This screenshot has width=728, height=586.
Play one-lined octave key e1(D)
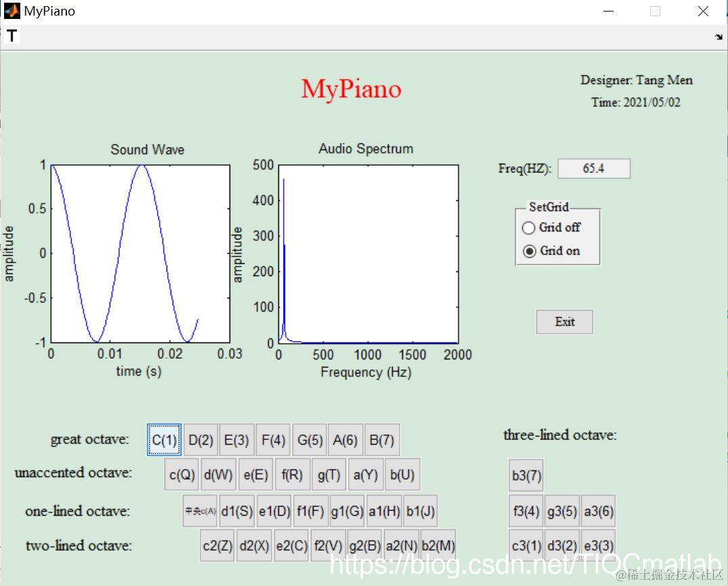click(274, 511)
